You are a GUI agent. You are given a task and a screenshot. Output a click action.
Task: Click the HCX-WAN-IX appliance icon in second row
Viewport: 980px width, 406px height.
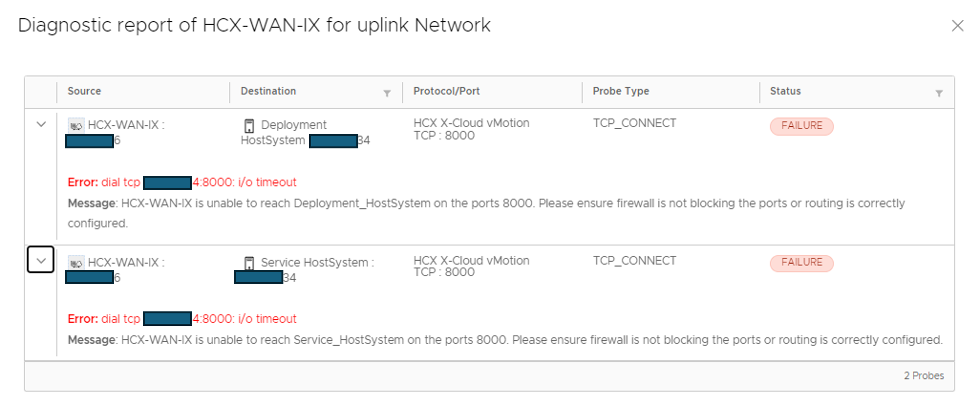coord(76,263)
